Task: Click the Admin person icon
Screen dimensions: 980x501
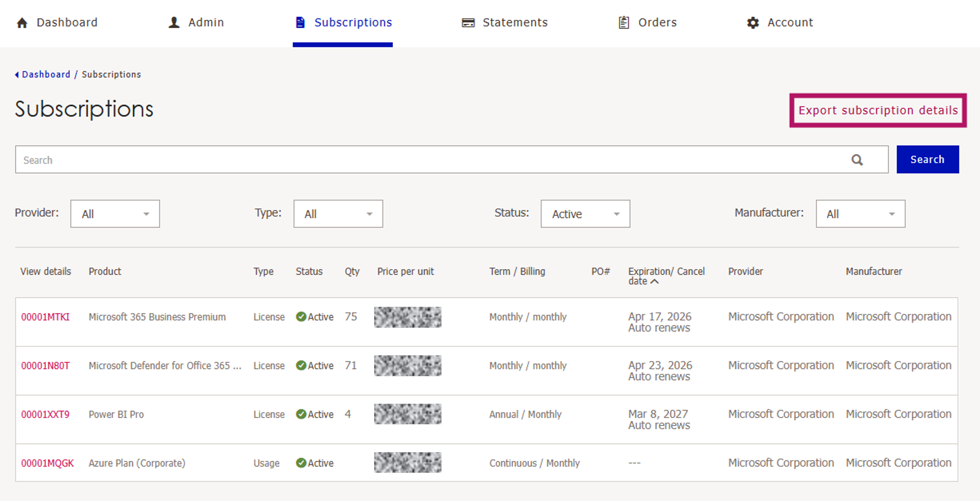Action: tap(174, 22)
